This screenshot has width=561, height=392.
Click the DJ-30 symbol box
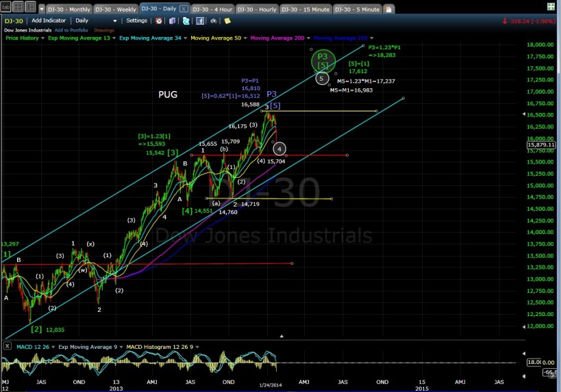[x=14, y=21]
